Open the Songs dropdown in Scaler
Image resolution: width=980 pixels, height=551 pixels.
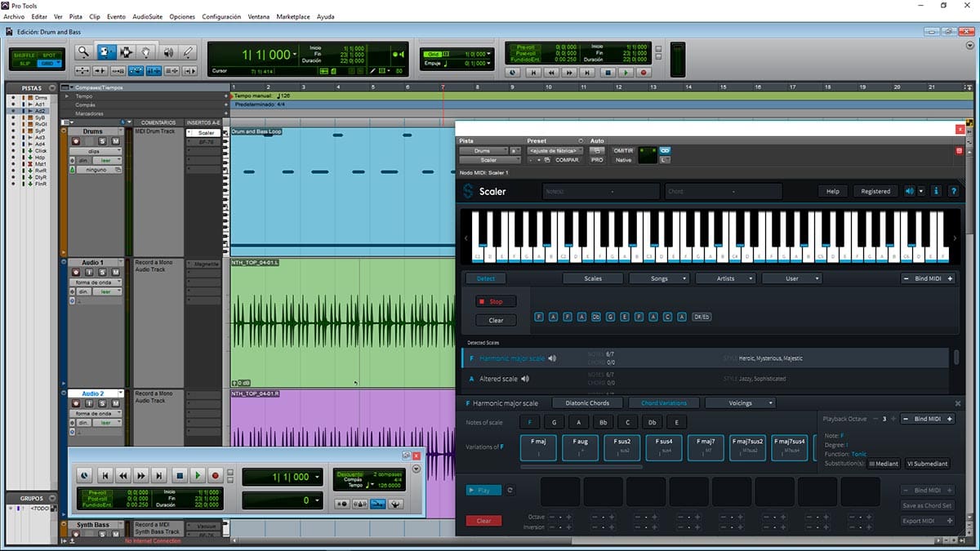659,278
